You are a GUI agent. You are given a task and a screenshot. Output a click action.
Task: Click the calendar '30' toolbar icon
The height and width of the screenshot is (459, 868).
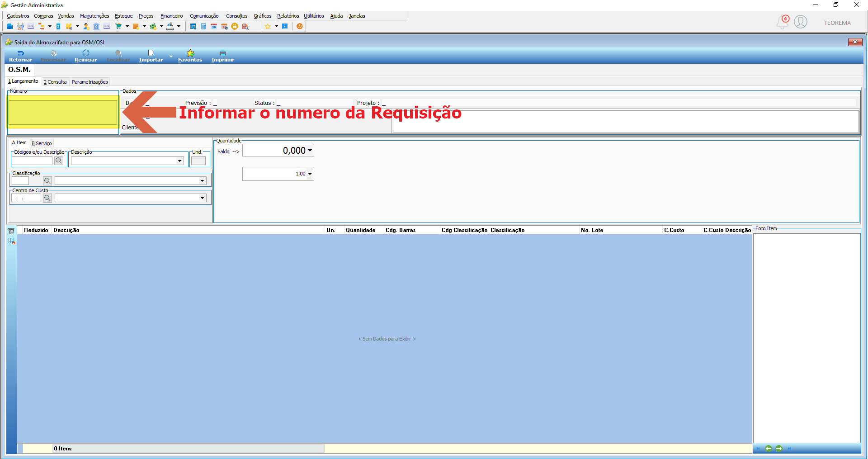(214, 26)
